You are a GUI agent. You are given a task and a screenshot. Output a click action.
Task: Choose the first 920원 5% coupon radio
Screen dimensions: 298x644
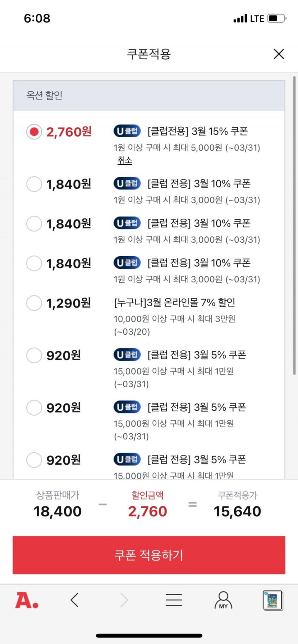point(34,355)
